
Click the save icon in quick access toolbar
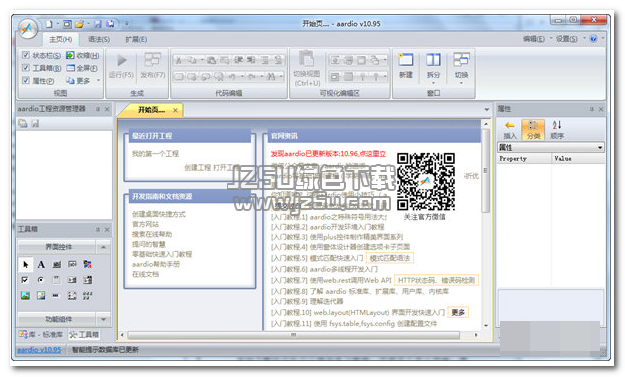point(98,24)
